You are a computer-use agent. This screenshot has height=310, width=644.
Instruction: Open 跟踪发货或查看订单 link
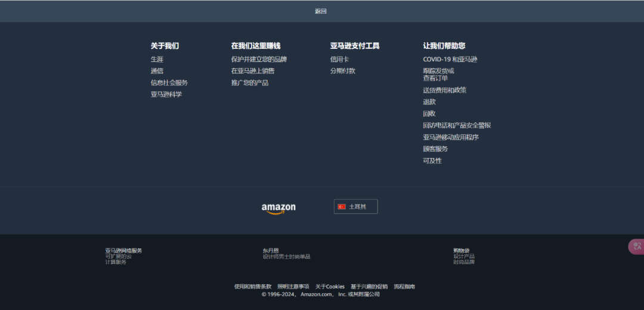tap(439, 75)
